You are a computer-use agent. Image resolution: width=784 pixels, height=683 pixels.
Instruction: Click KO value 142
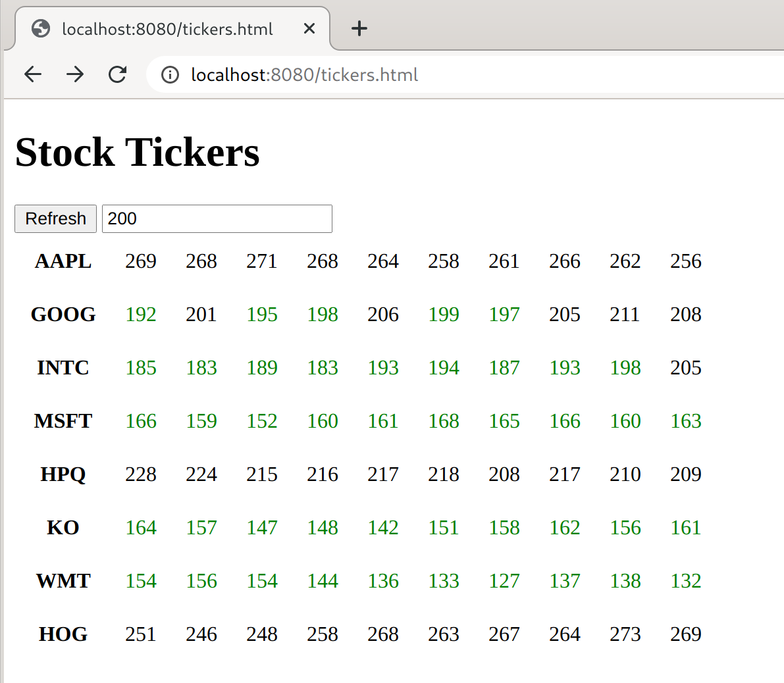coord(383,528)
